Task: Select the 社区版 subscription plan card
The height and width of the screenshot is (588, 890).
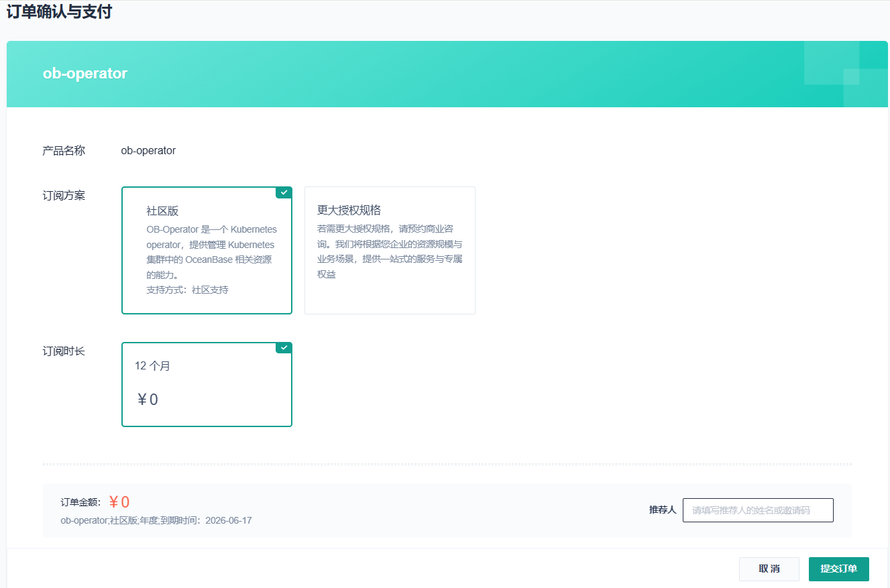Action: pos(207,250)
